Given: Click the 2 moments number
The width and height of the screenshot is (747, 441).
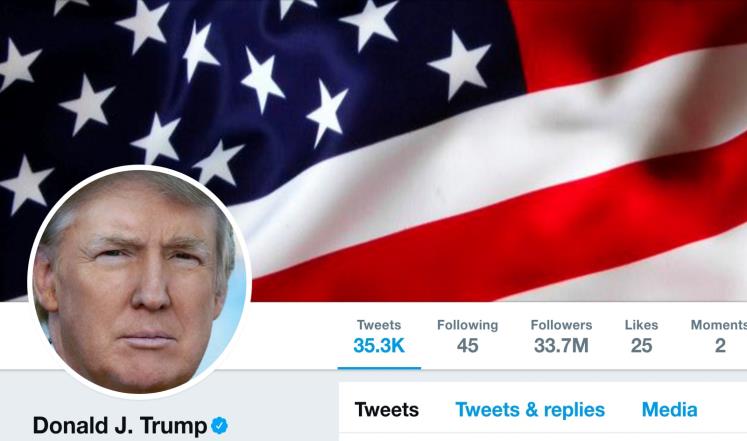Looking at the screenshot, I should tap(720, 346).
